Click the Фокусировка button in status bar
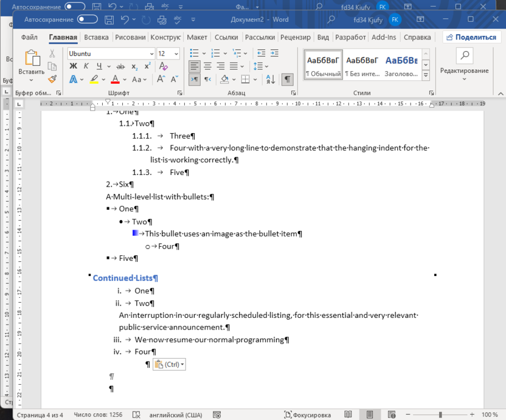Screen dimensions: 506x420 (x=307, y=415)
